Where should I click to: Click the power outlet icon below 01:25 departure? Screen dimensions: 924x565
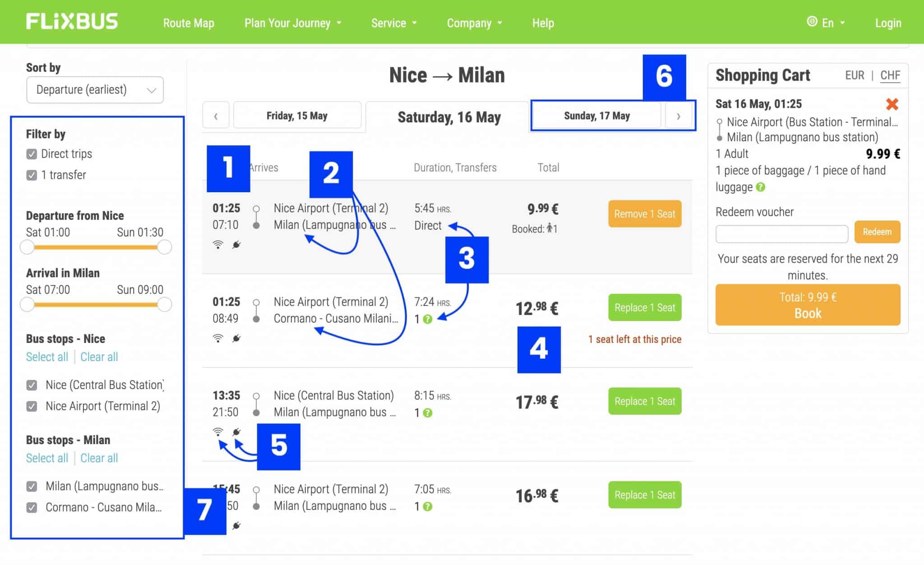click(x=236, y=244)
